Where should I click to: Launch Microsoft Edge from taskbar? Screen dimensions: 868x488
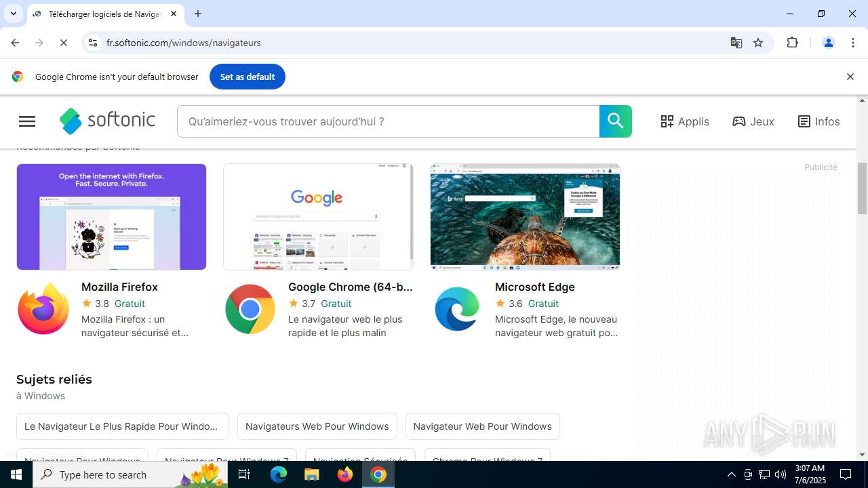click(279, 474)
